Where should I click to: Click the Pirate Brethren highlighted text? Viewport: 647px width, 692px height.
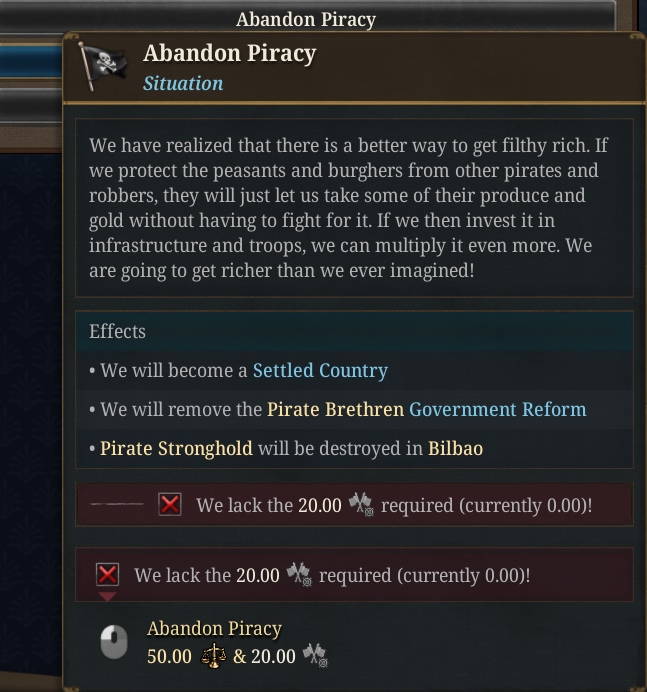click(x=335, y=409)
